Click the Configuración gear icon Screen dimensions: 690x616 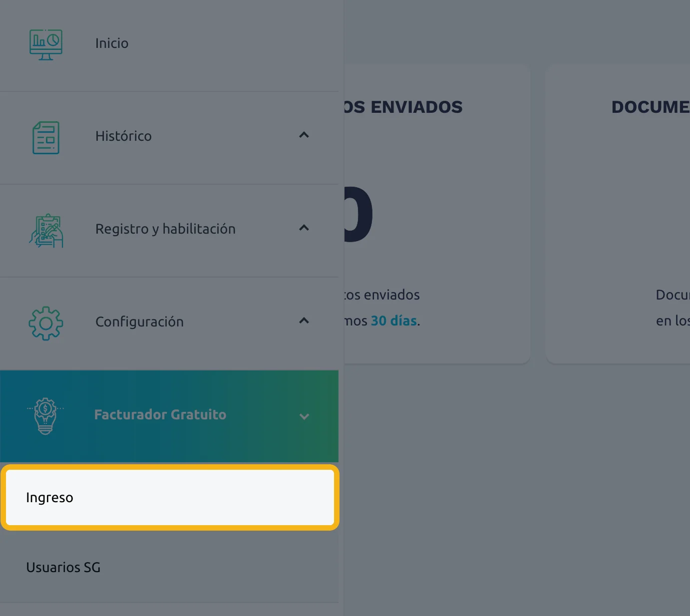46,323
